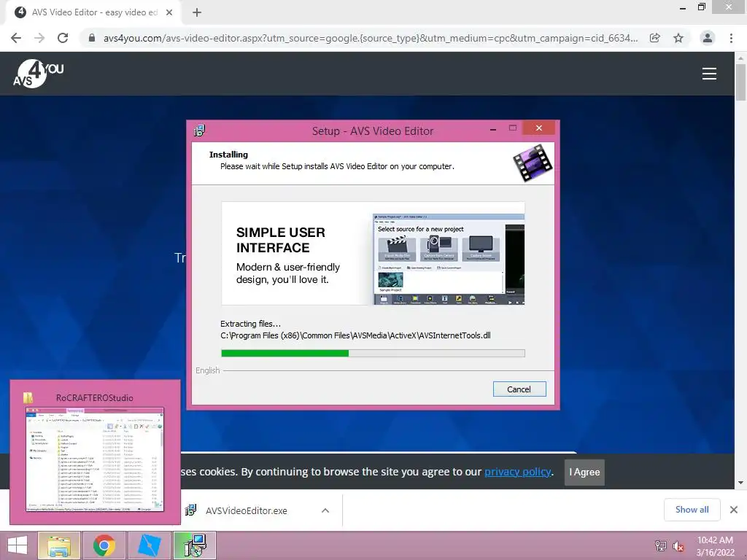This screenshot has width=747, height=560.
Task: Open the privacy policy link
Action: 518,472
